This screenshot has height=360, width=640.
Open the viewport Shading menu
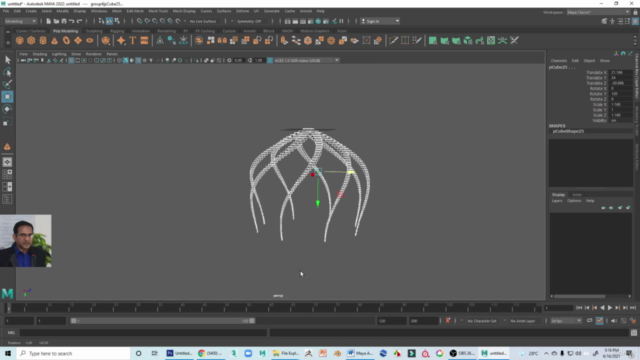click(40, 54)
